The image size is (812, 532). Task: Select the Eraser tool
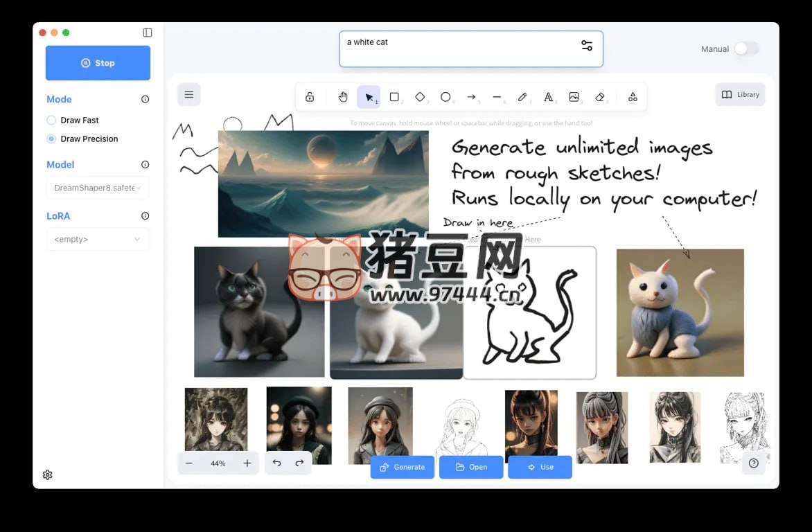[x=600, y=97]
